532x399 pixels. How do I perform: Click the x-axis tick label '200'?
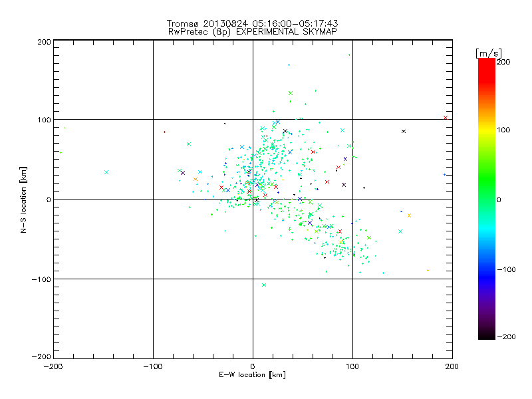click(452, 367)
